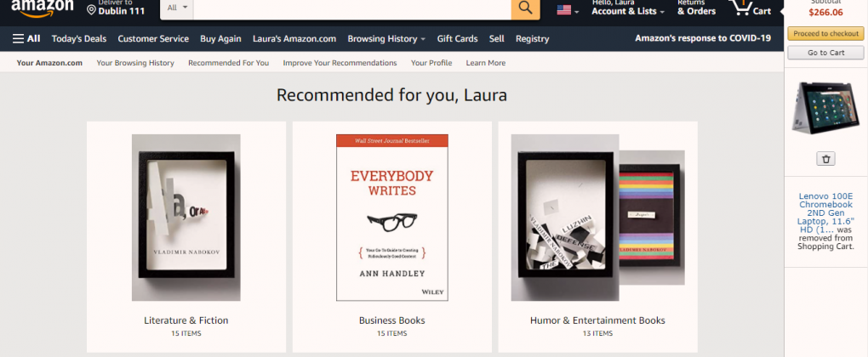The height and width of the screenshot is (357, 868).
Task: Open the US flag language selector
Action: point(568,10)
